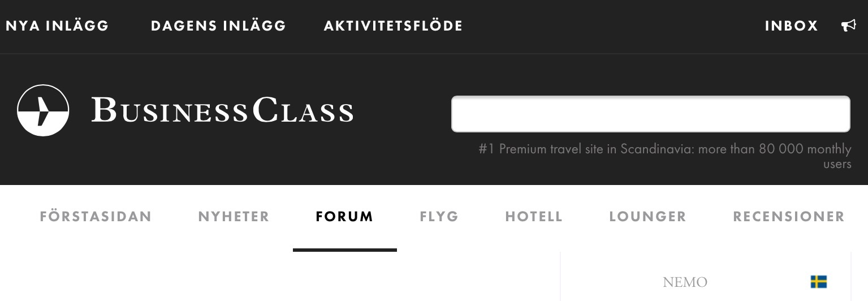The width and height of the screenshot is (868, 301).
Task: Select the Nyheter tab
Action: tap(234, 217)
